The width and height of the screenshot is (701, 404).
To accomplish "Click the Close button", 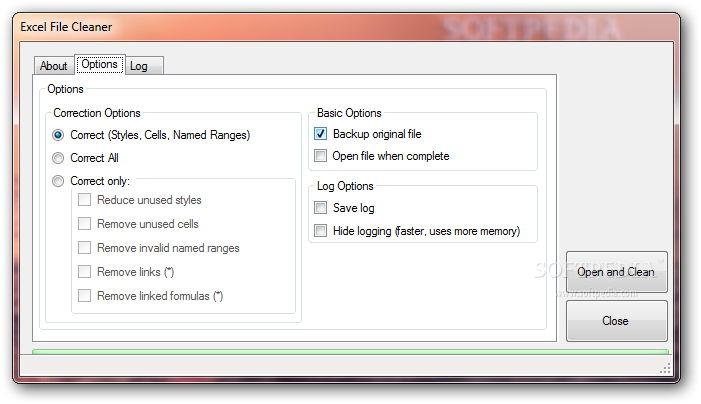I will (617, 321).
